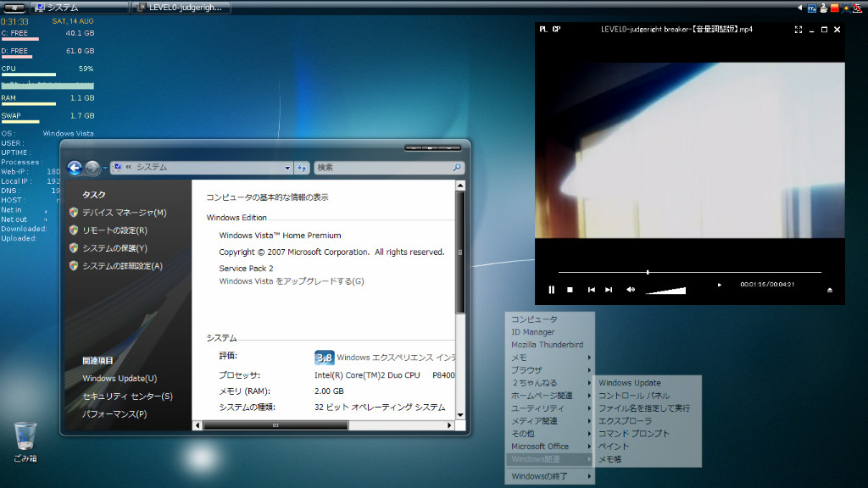Click the start button at top-left
Viewport: 868px width, 488px height.
click(x=14, y=7)
